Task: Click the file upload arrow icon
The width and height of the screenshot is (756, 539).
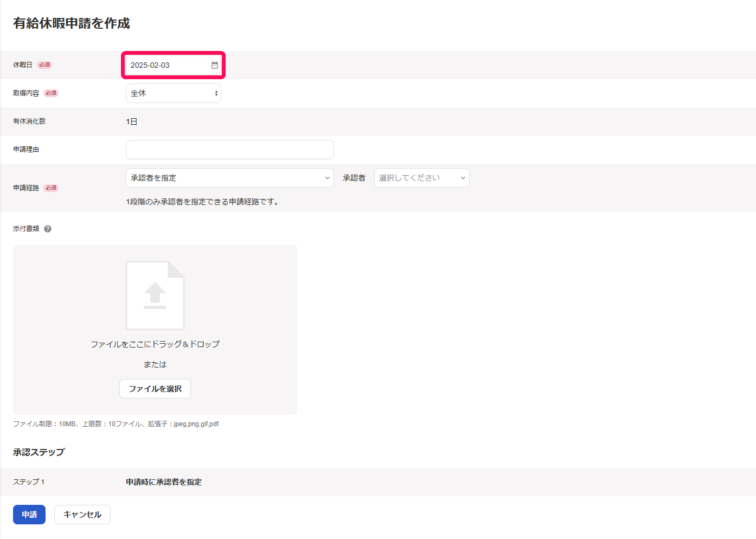Action: tap(155, 296)
